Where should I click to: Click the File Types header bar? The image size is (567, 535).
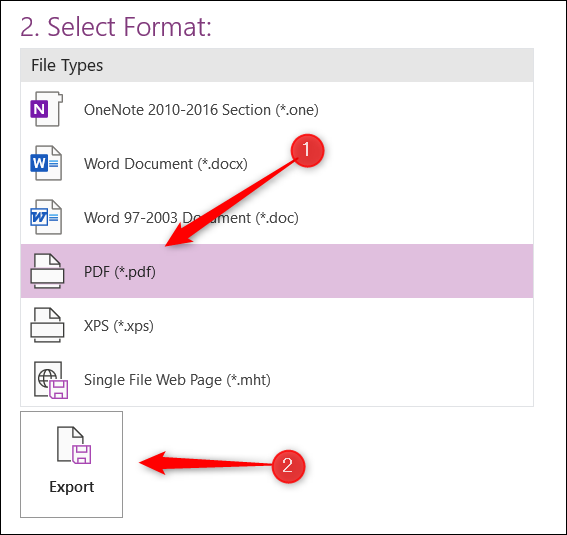point(277,65)
